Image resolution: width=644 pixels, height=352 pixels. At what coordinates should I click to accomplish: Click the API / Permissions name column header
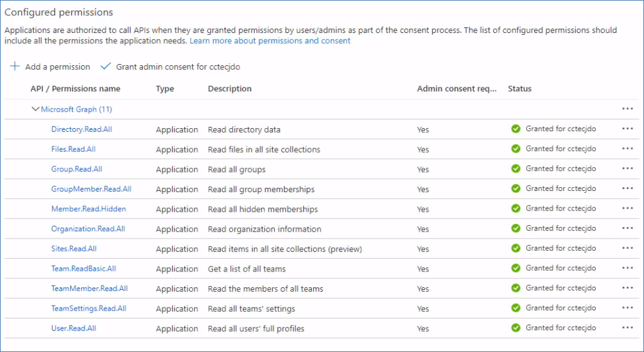click(76, 88)
